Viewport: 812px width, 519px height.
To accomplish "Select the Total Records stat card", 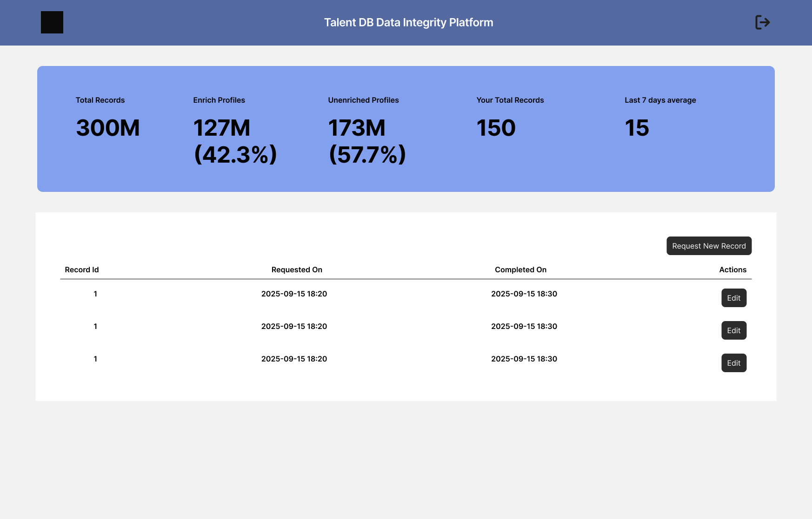I will (108, 116).
